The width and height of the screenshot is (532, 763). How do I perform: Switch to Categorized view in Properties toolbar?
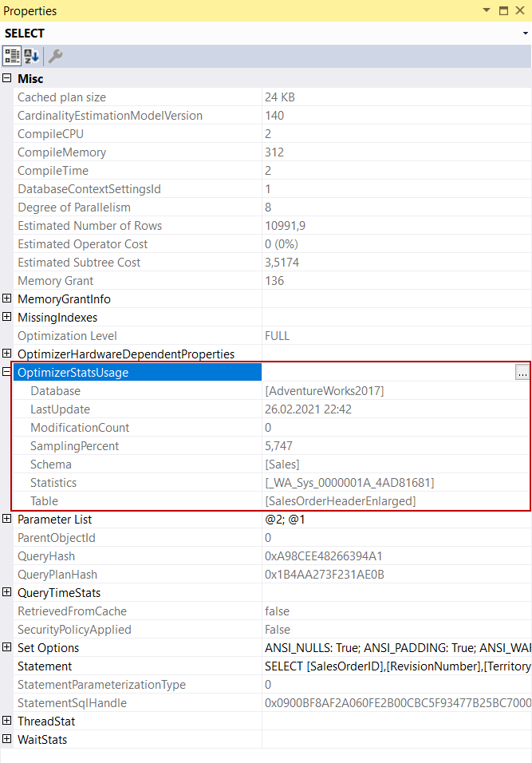[x=12, y=56]
